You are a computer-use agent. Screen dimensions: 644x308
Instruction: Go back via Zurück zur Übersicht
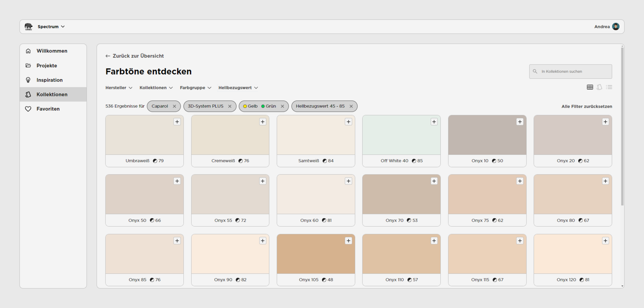click(135, 56)
